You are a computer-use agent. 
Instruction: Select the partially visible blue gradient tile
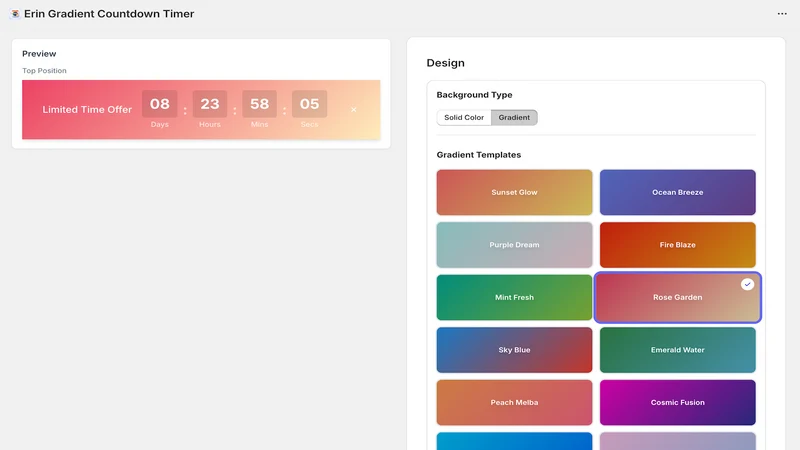click(x=514, y=441)
